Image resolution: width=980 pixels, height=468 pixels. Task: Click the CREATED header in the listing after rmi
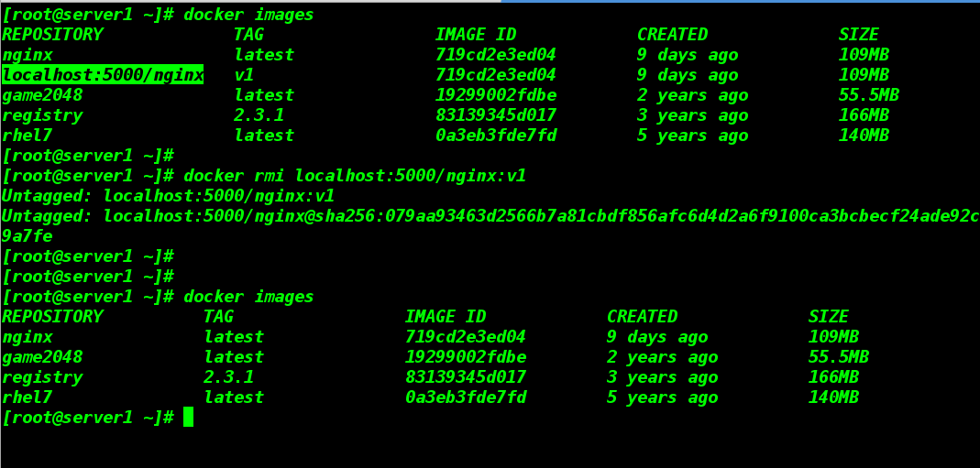643,316
